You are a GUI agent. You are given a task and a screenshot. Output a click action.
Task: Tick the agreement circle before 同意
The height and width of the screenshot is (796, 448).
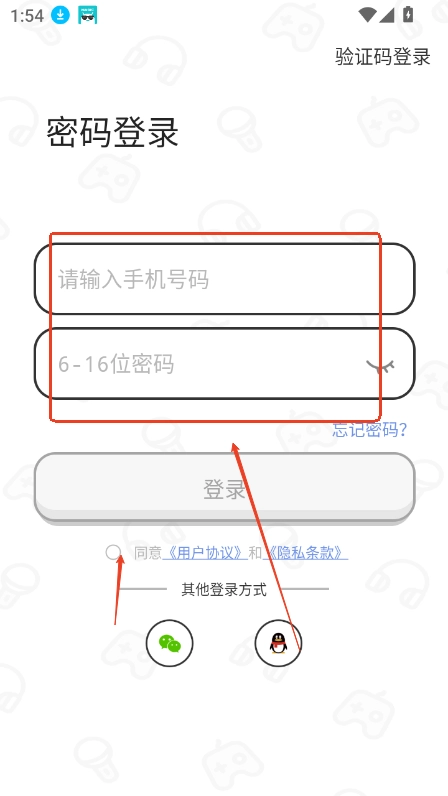click(113, 552)
